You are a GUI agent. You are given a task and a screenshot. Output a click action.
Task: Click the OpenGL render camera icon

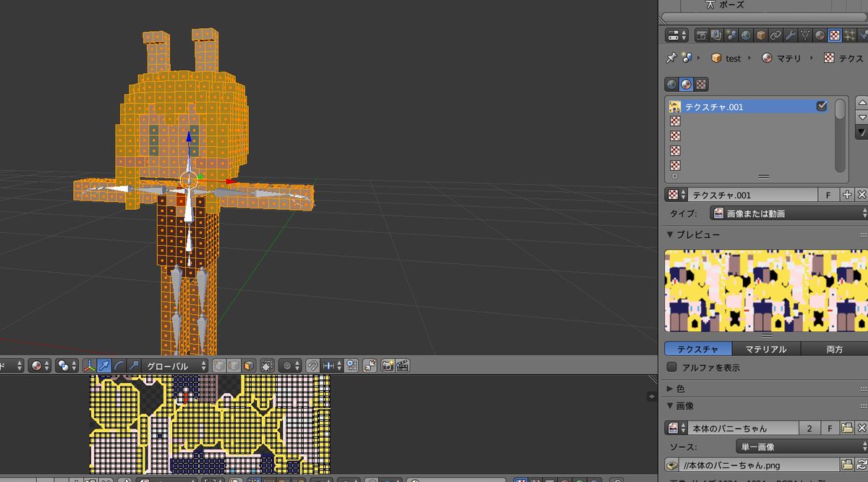tap(388, 365)
